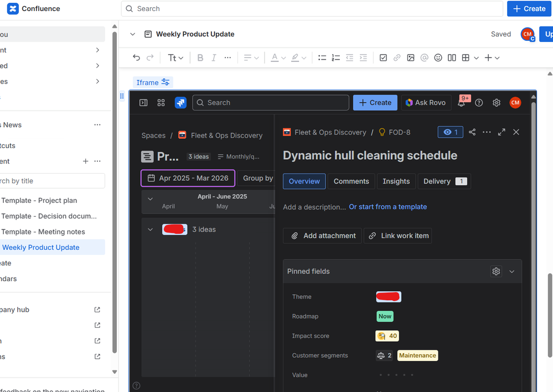Insert an action item checkbox
This screenshot has width=553, height=392.
coord(383,58)
